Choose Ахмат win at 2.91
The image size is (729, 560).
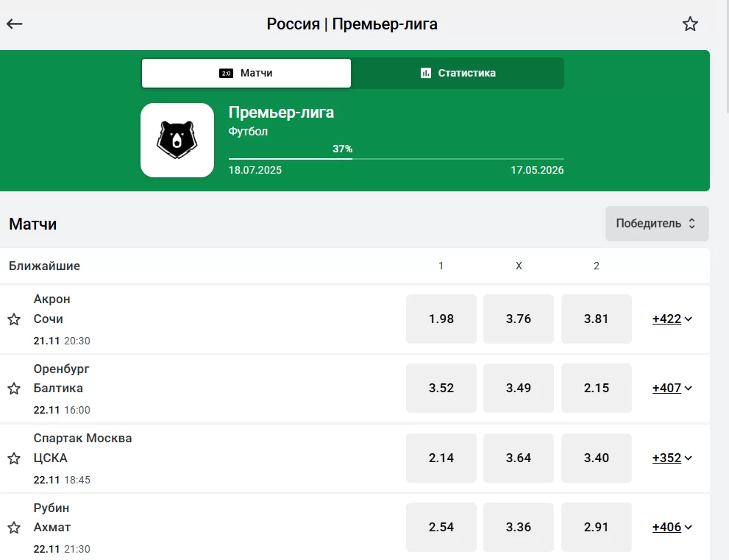click(x=596, y=527)
